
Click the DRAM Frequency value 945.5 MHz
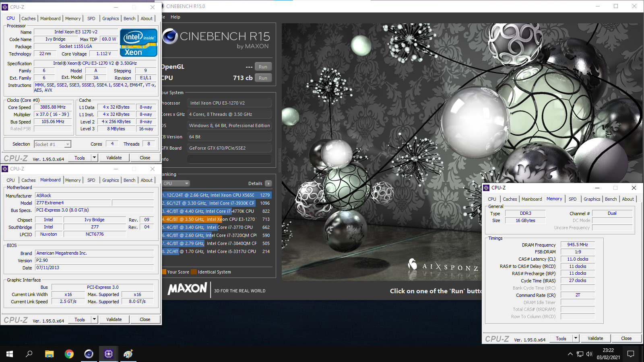[578, 245]
